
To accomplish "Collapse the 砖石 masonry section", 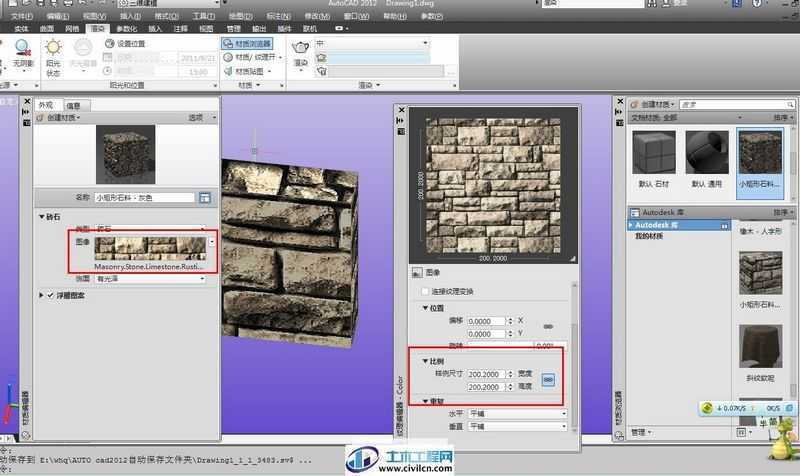I will point(42,217).
